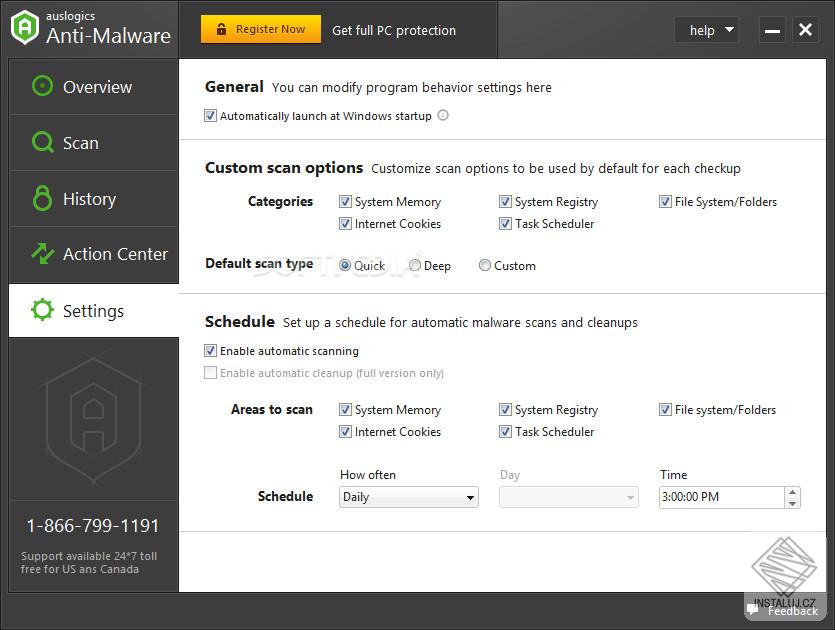Click the Register Now button

tap(261, 29)
